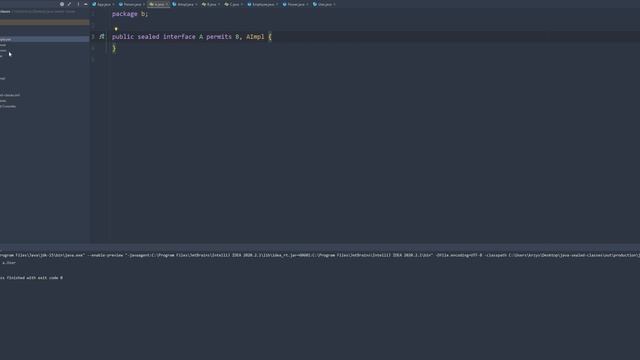Click the 'interface' keyword in the declaration

tap(179, 37)
